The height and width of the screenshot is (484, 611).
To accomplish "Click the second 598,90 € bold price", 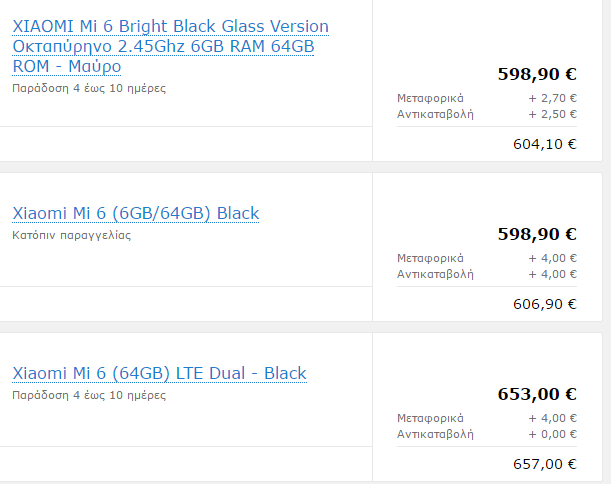I will (x=537, y=234).
